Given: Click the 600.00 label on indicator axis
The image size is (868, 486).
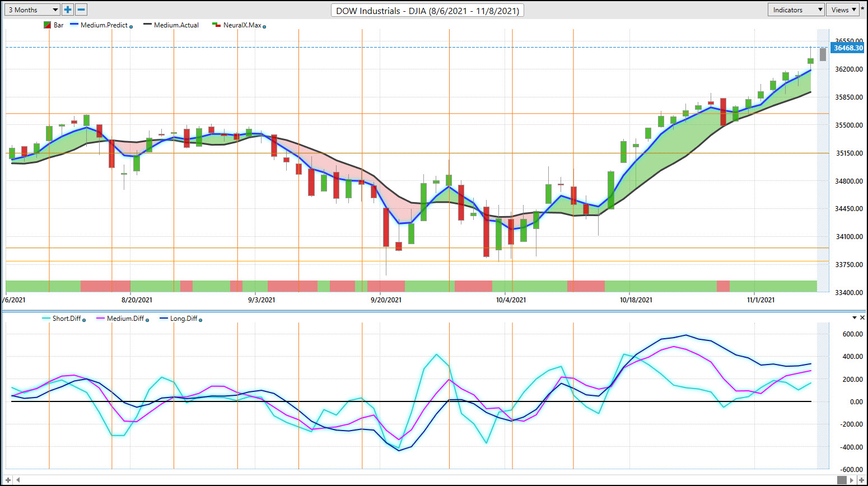Looking at the screenshot, I should (852, 334).
